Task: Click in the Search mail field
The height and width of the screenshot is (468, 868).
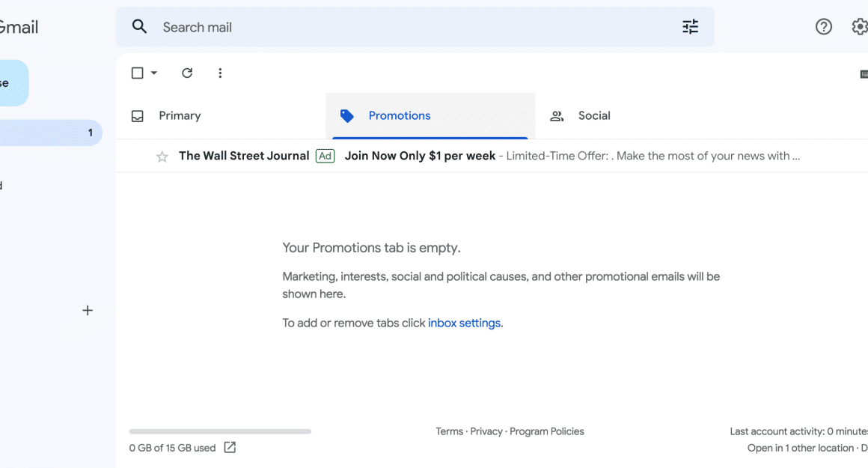Action: pos(412,27)
